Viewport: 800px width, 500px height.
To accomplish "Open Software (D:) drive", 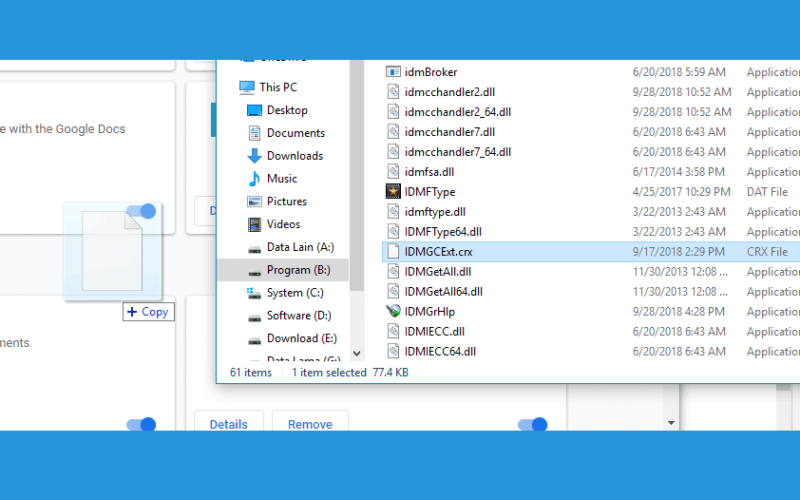I will (x=299, y=315).
